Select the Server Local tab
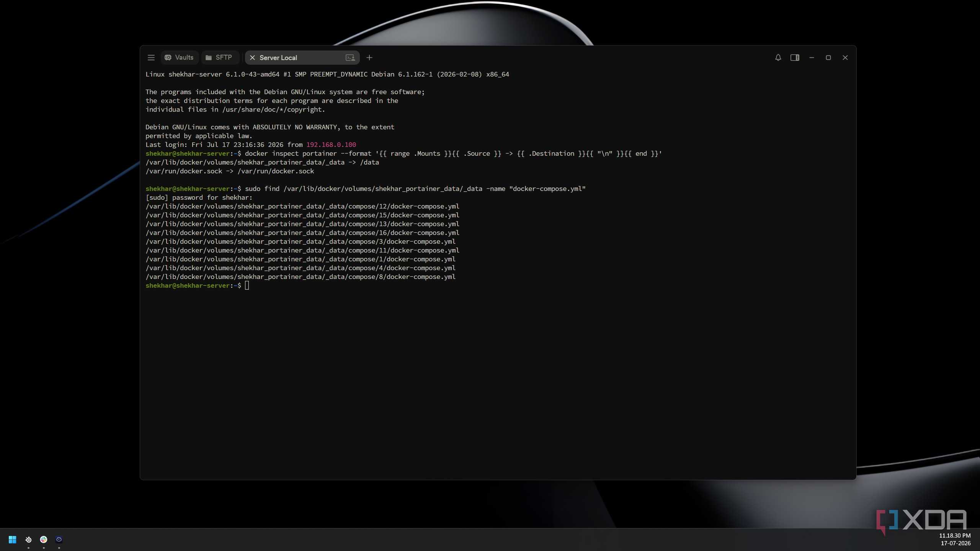Viewport: 980px width, 551px height. tap(302, 57)
